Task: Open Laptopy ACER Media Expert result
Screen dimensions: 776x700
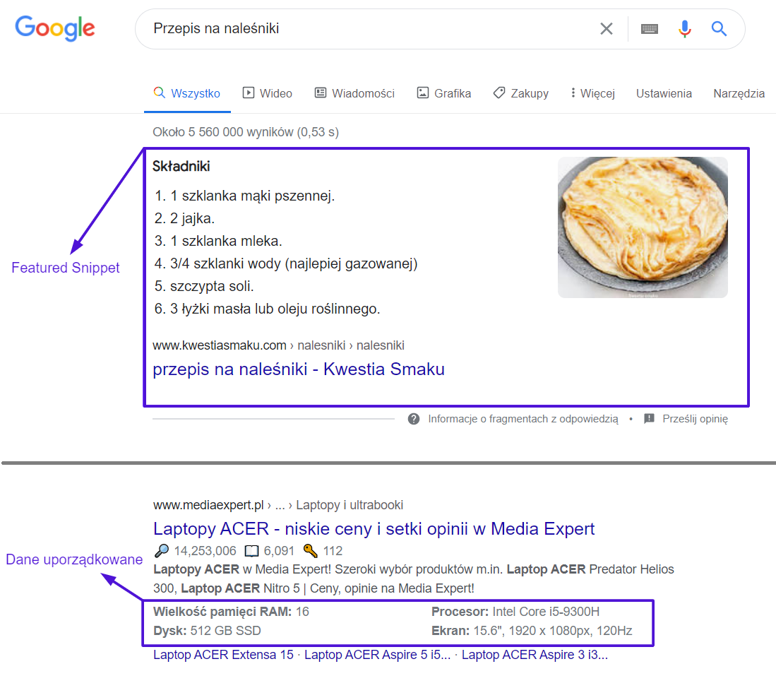Action: [374, 529]
